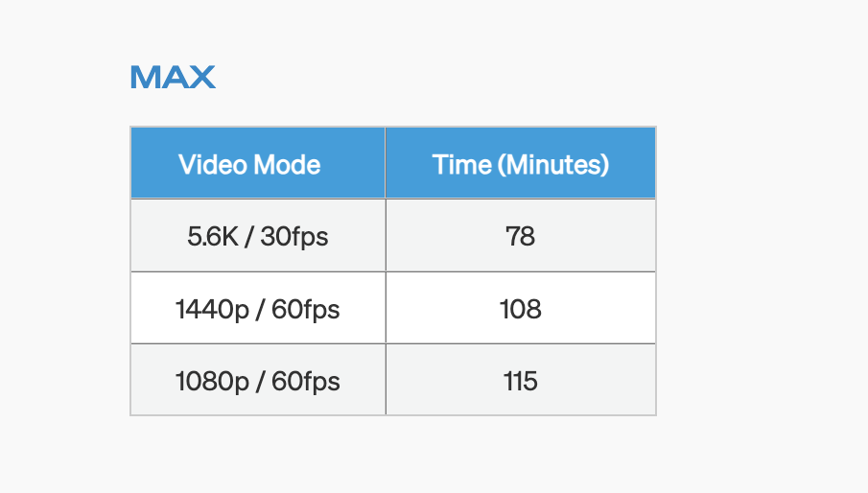Click the 1080p resolution text

209,381
